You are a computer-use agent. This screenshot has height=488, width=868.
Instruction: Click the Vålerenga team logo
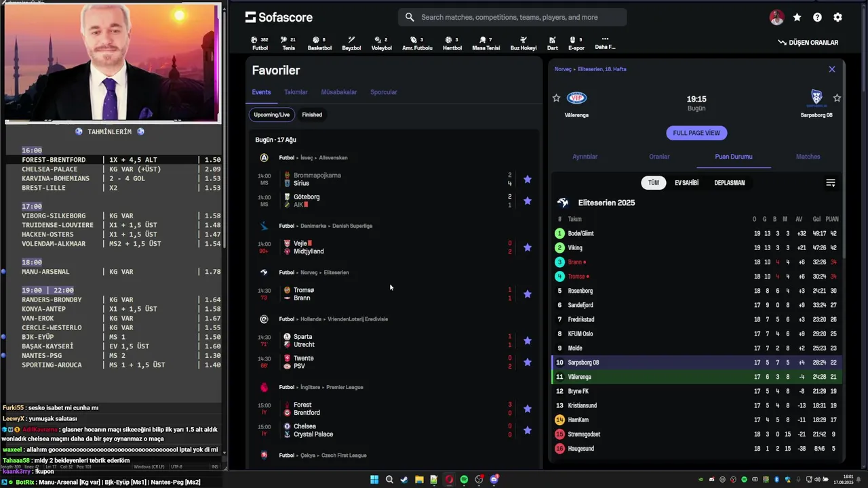[576, 98]
